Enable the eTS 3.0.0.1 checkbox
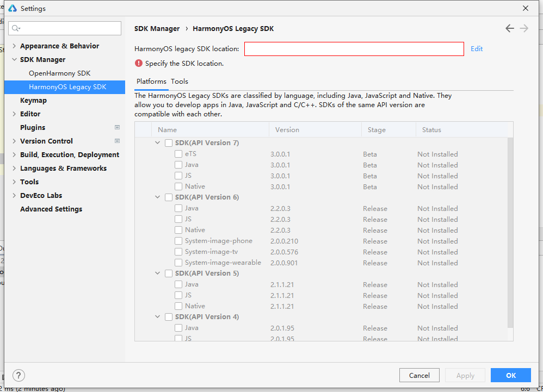This screenshot has height=392, width=543. point(178,154)
